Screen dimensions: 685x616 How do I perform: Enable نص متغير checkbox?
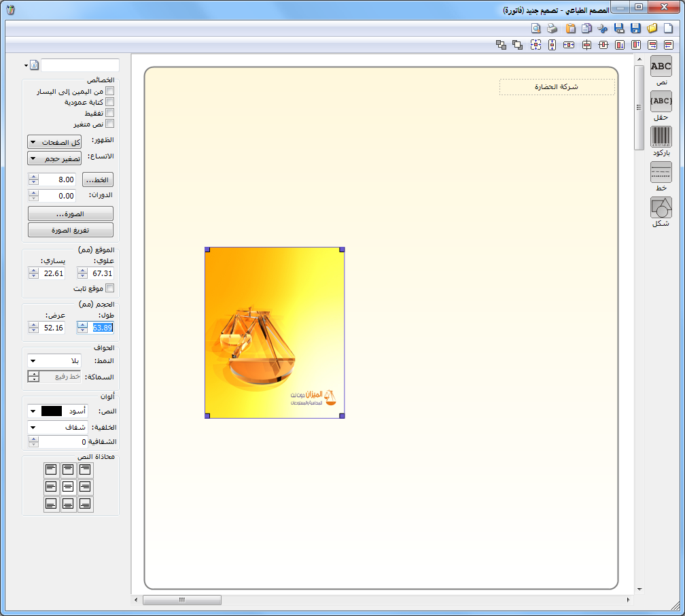point(110,124)
